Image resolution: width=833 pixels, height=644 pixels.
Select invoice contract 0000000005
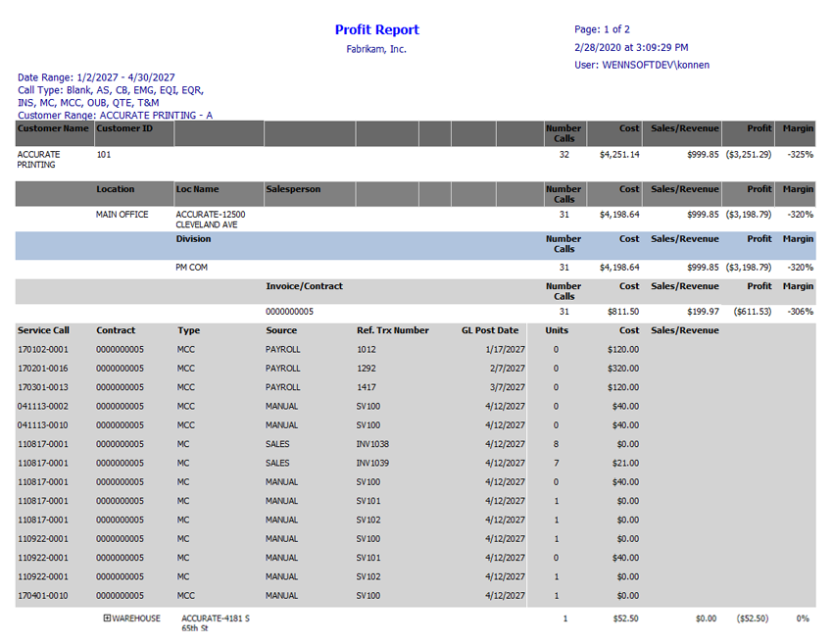point(289,312)
